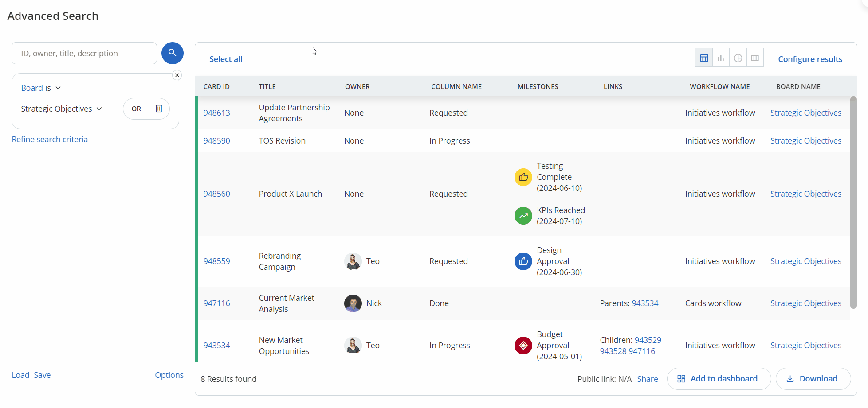Click the MILESTONES column header
868x408 pixels.
(x=538, y=86)
